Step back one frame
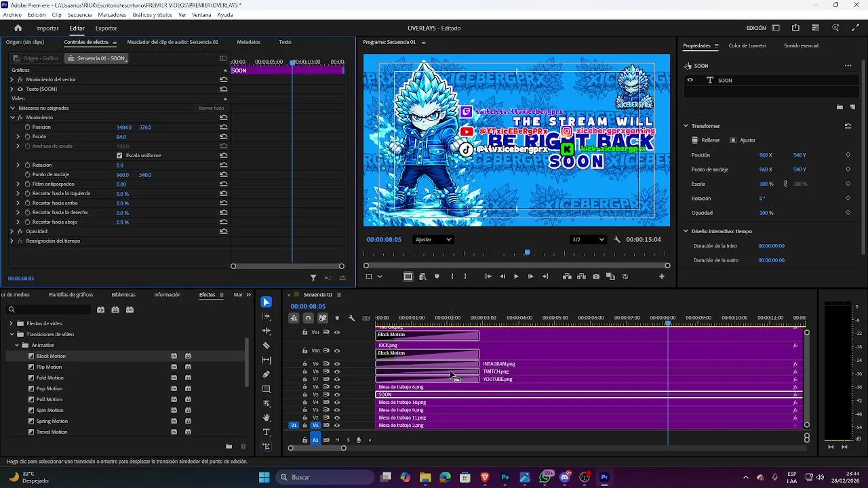This screenshot has width=868, height=488. tap(502, 277)
